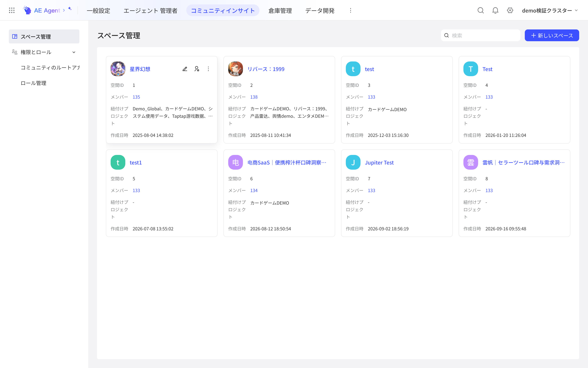The height and width of the screenshot is (368, 588).
Task: Switch to the 一般設定 tab
Action: click(98, 10)
